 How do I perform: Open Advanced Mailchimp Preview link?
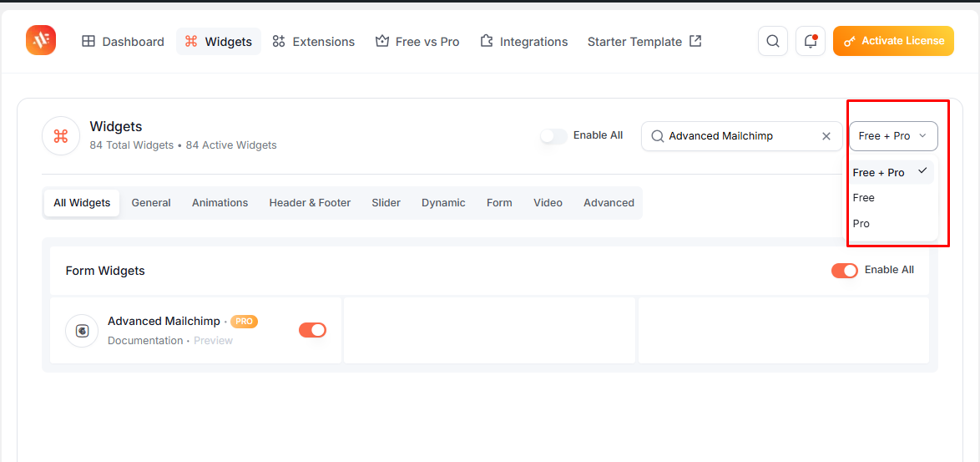pos(213,341)
